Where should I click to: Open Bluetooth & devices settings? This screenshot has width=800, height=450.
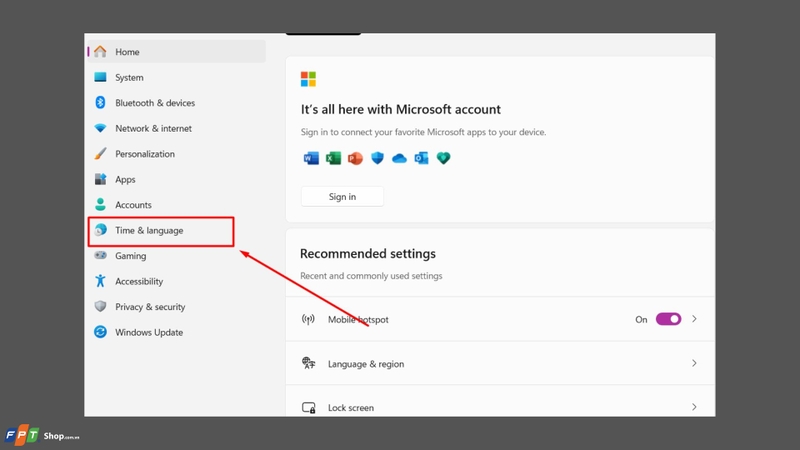(x=155, y=103)
